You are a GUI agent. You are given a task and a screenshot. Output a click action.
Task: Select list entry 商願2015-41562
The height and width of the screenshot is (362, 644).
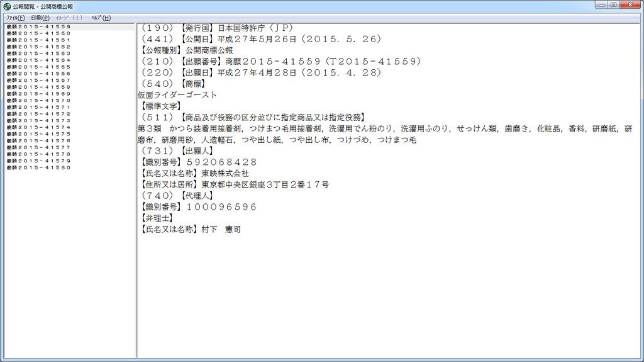[38, 47]
